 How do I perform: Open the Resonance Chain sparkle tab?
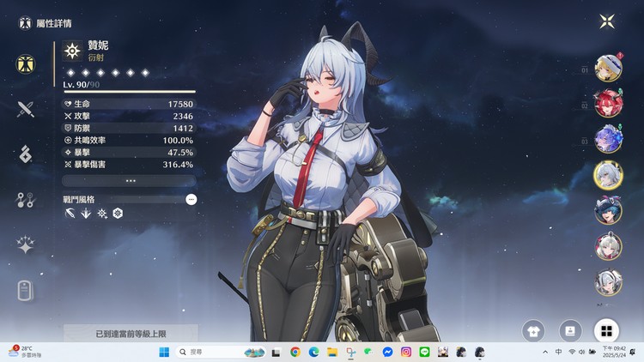26,245
